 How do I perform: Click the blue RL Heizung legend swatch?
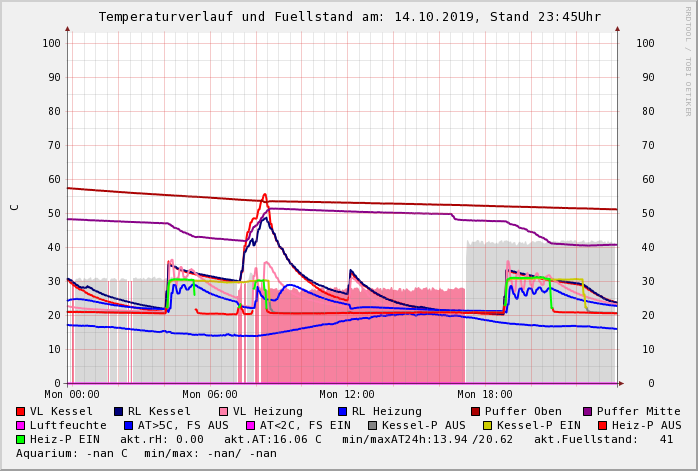[342, 411]
